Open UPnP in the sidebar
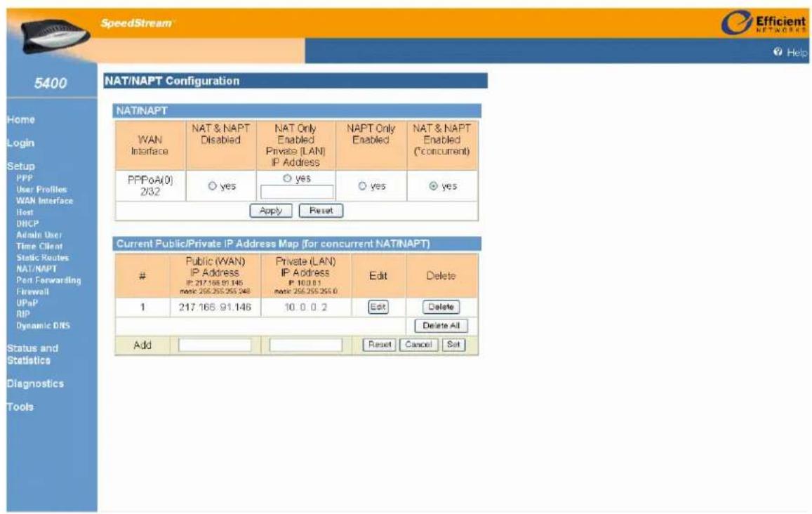This screenshot has width=812, height=514. tap(27, 303)
